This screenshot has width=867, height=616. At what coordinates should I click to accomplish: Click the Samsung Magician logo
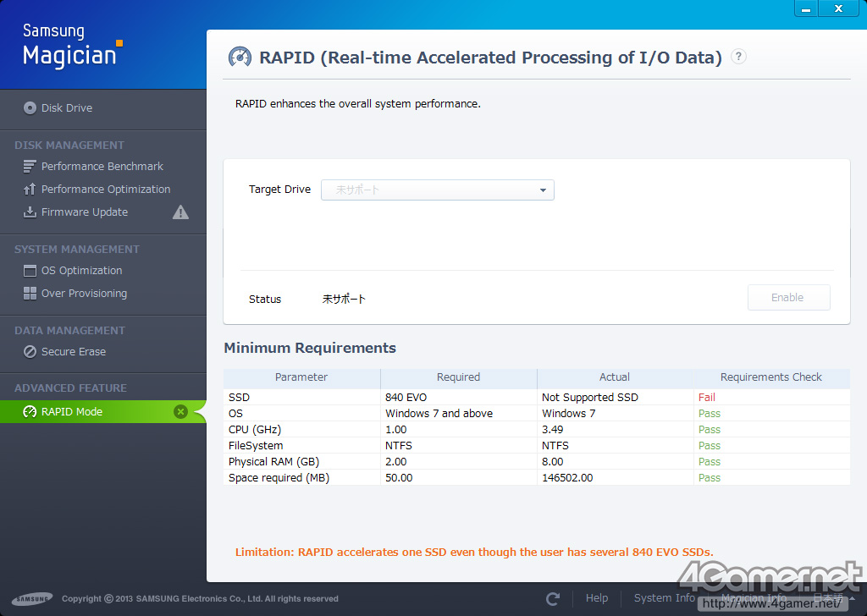point(72,46)
